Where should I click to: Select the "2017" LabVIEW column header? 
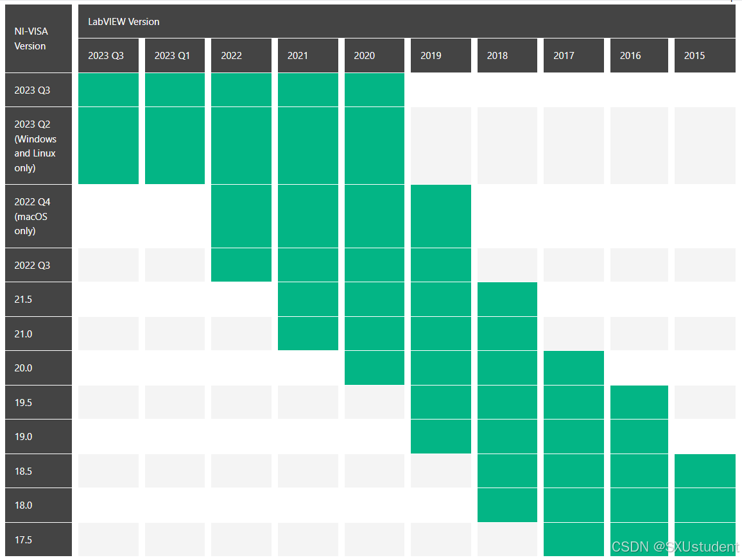[x=574, y=55]
